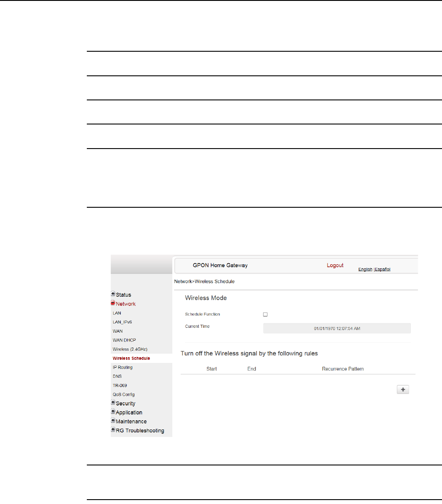Expand the Security section icon

(113, 402)
